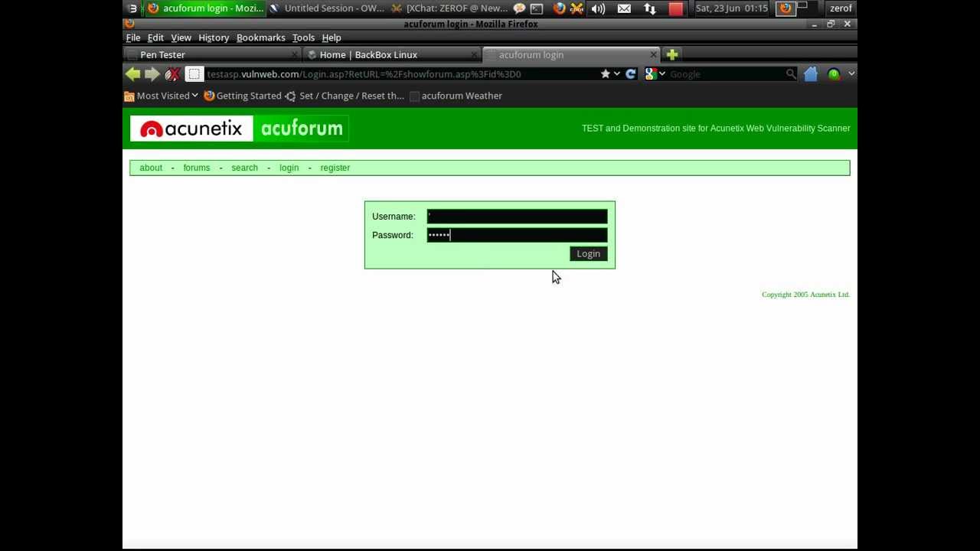
Task: Open a new tab with the green plus
Action: tap(671, 54)
